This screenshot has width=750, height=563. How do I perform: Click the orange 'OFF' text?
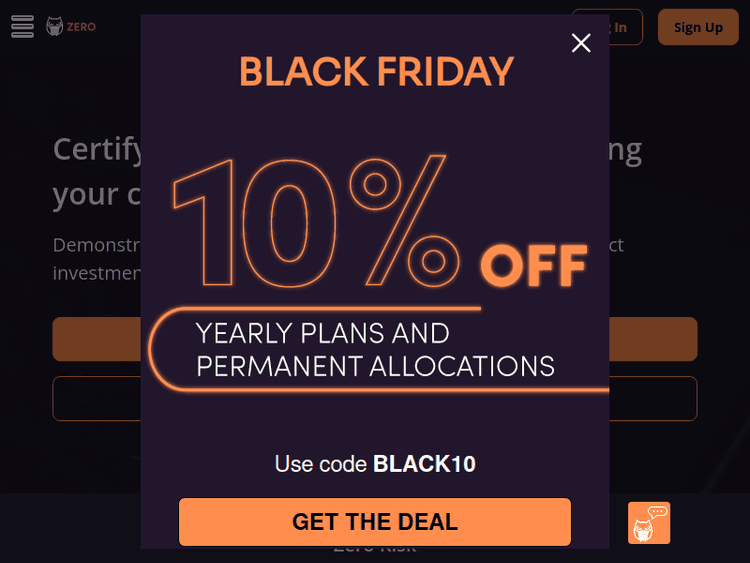click(533, 265)
